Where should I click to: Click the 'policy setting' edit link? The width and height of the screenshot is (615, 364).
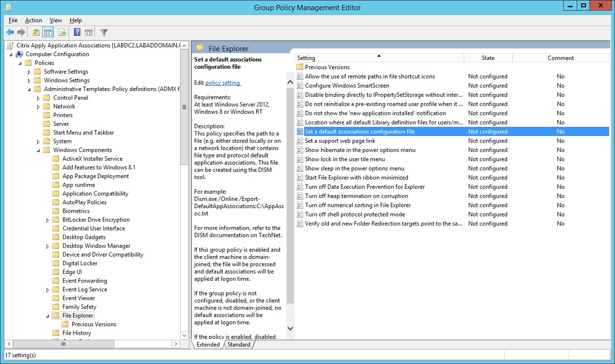click(x=223, y=83)
